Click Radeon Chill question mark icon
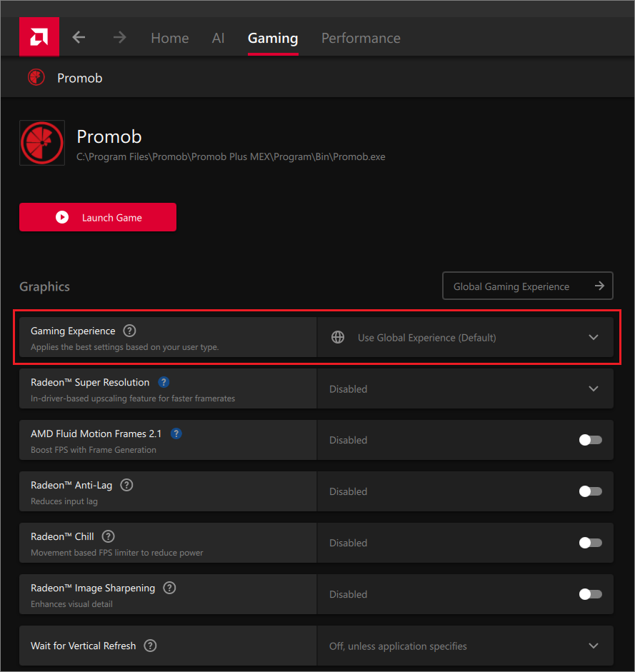 tap(108, 536)
